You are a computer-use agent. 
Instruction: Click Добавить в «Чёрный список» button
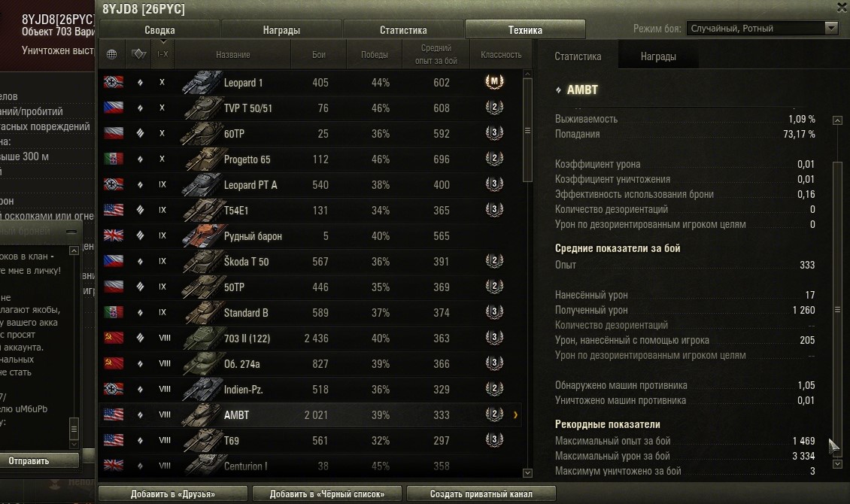tap(327, 493)
